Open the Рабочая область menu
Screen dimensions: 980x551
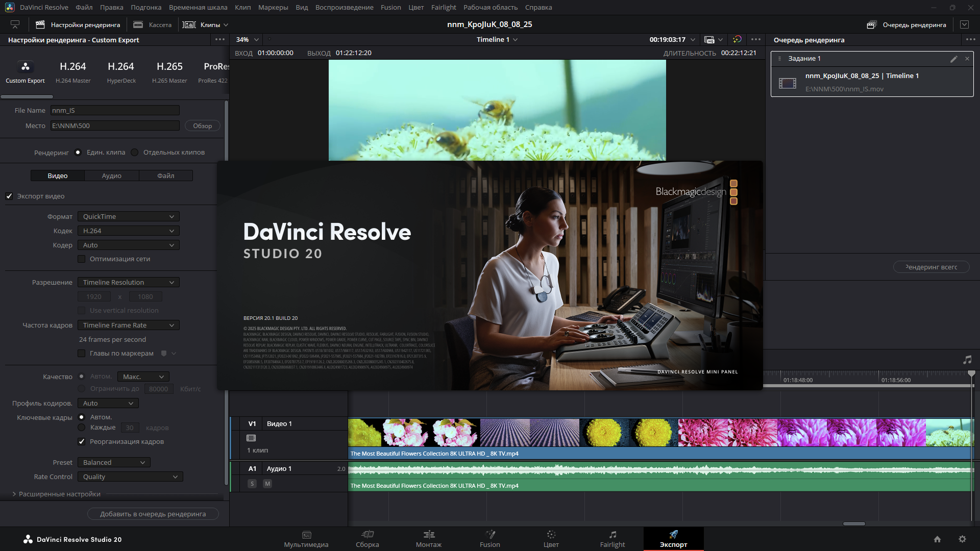(491, 7)
